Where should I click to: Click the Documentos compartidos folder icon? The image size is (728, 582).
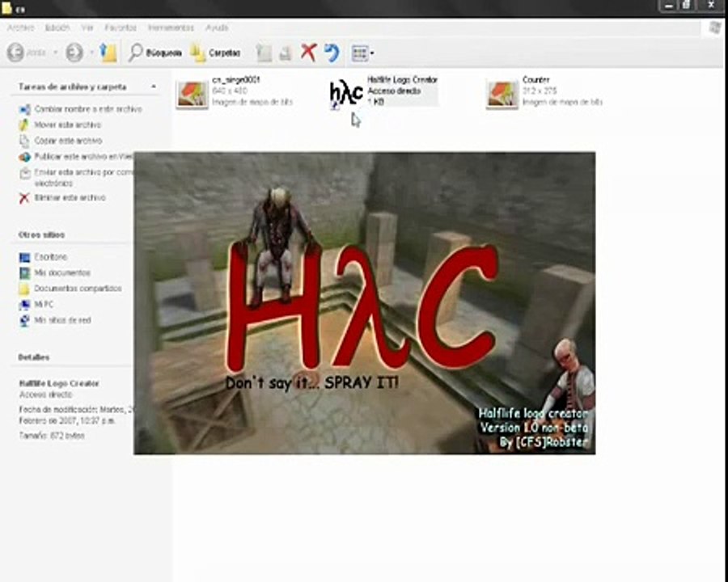click(x=24, y=289)
